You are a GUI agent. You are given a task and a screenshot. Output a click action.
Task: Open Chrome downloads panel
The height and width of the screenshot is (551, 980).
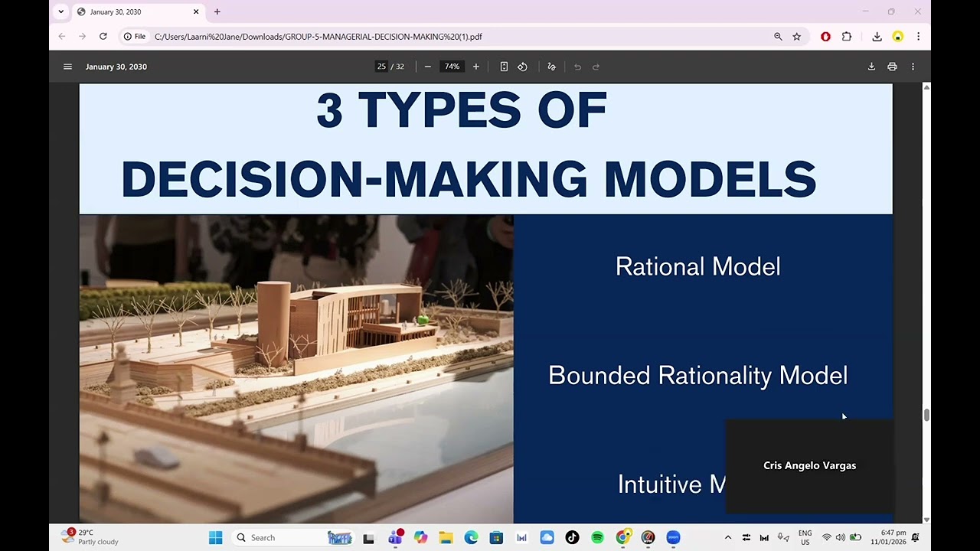tap(877, 36)
